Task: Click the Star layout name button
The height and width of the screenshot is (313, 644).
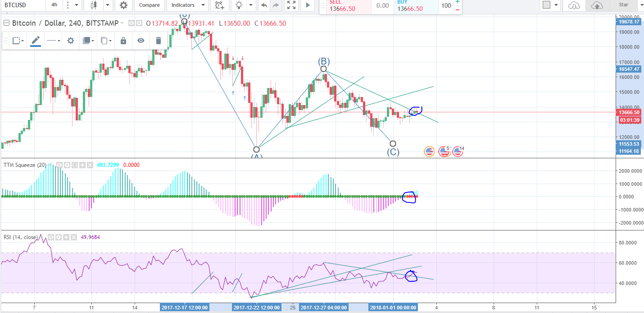Action: click(624, 5)
